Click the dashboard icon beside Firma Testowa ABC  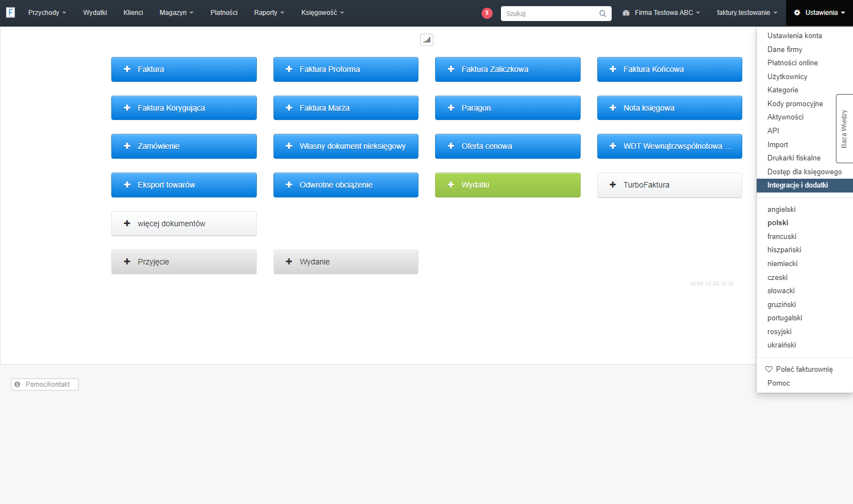[626, 13]
